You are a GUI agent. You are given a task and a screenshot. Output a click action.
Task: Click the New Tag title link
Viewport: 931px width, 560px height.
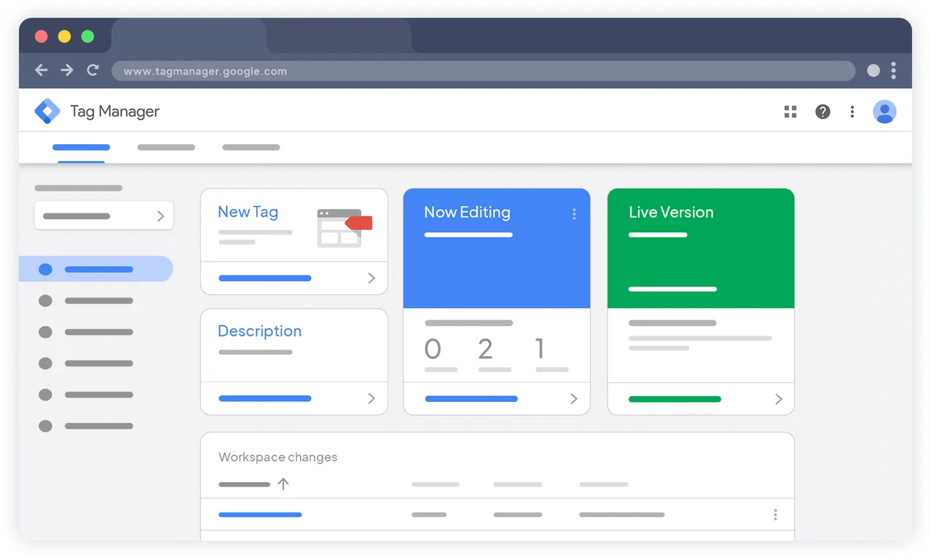(248, 212)
